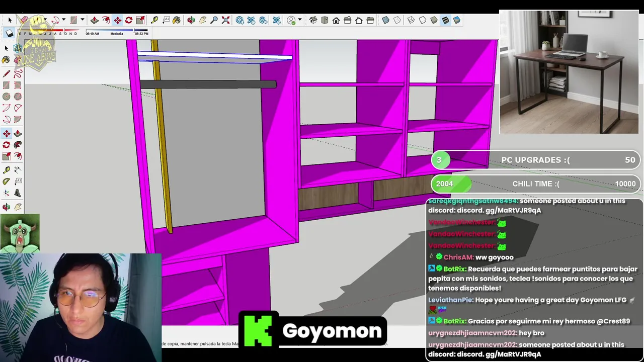This screenshot has width=644, height=362.
Task: Switch to Front standard view
Action: (336, 20)
